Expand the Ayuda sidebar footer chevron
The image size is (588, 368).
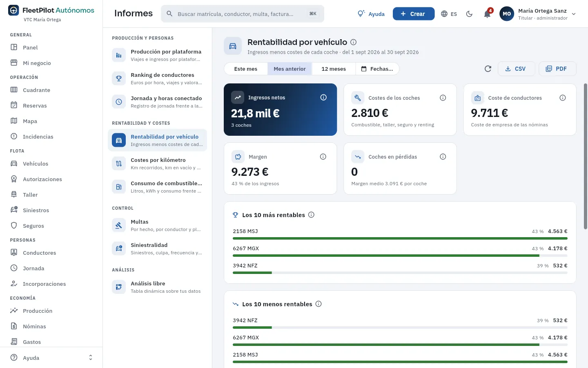(x=91, y=358)
